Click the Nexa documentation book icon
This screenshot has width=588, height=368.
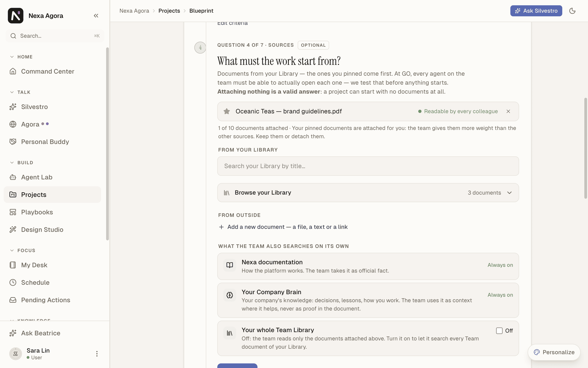pos(230,265)
